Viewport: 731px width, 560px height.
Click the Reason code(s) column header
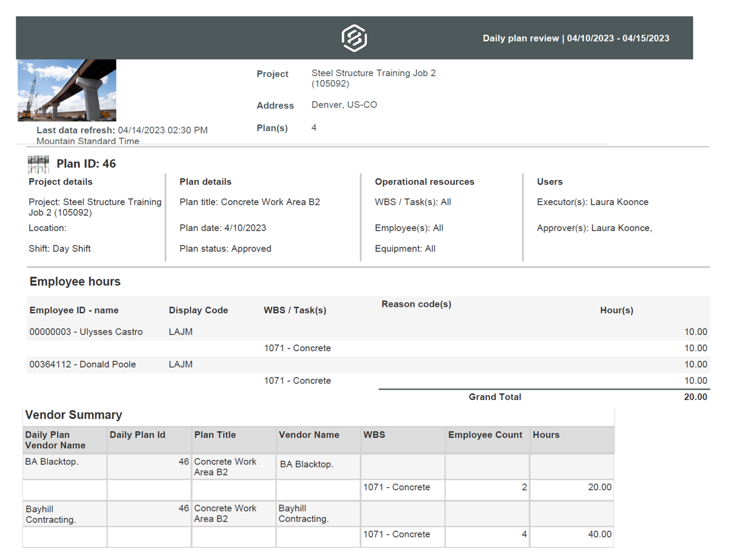416,304
